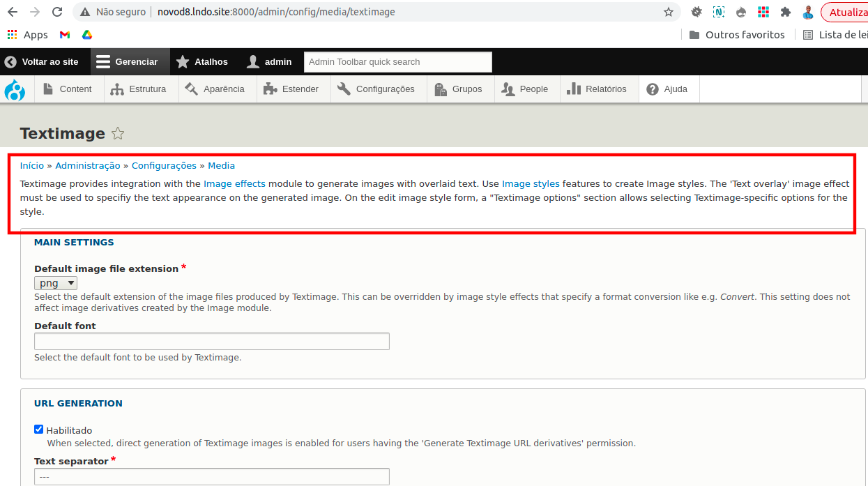This screenshot has height=486, width=868.
Task: Open the Default image file extension dropdown
Action: [56, 283]
